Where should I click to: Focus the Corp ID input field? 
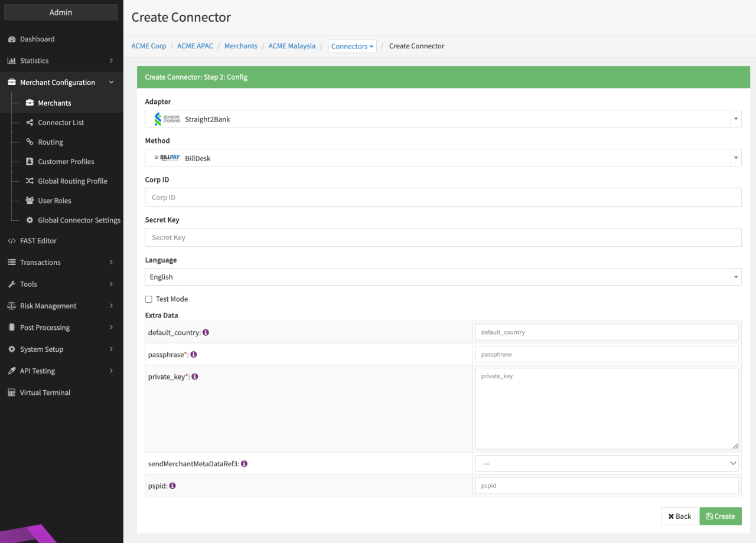pyautogui.click(x=443, y=197)
